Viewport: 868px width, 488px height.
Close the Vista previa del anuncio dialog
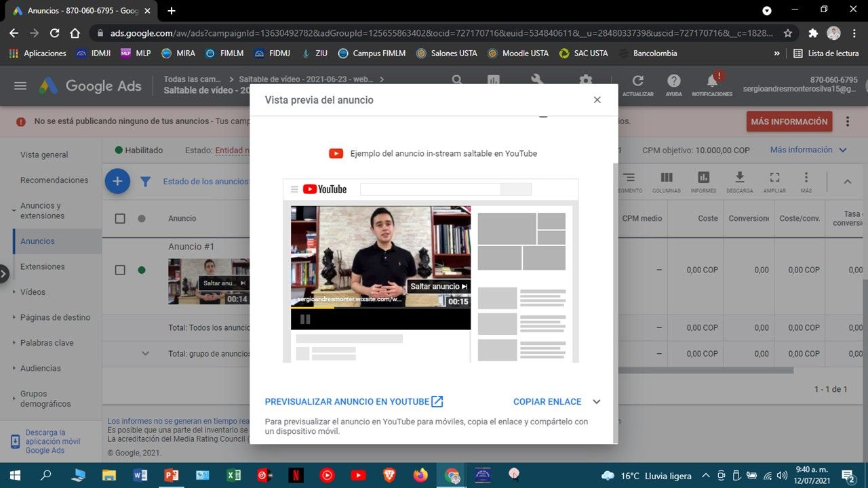tap(597, 100)
